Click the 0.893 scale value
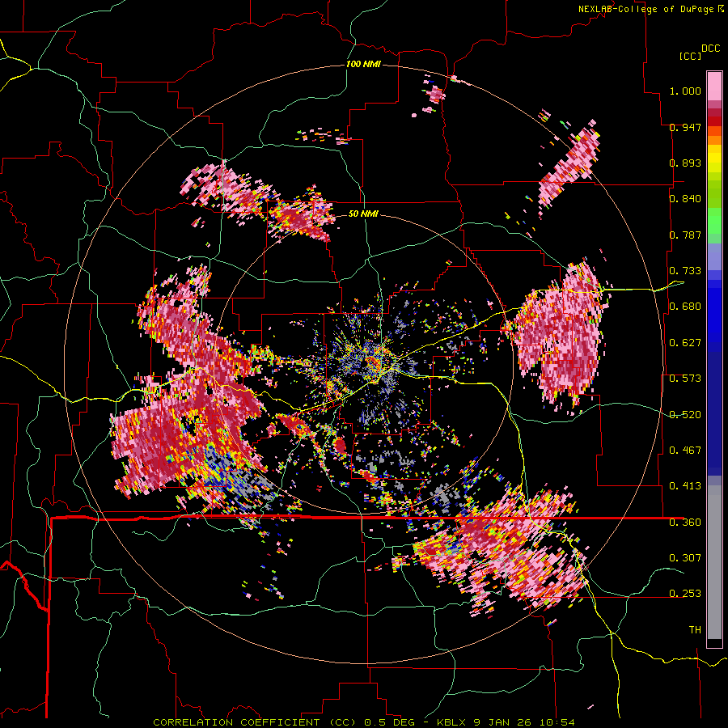The image size is (728, 728). [x=685, y=163]
